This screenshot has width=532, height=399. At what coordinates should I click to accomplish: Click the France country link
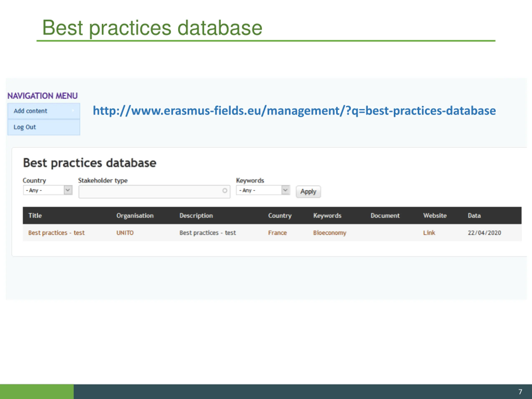click(x=277, y=233)
